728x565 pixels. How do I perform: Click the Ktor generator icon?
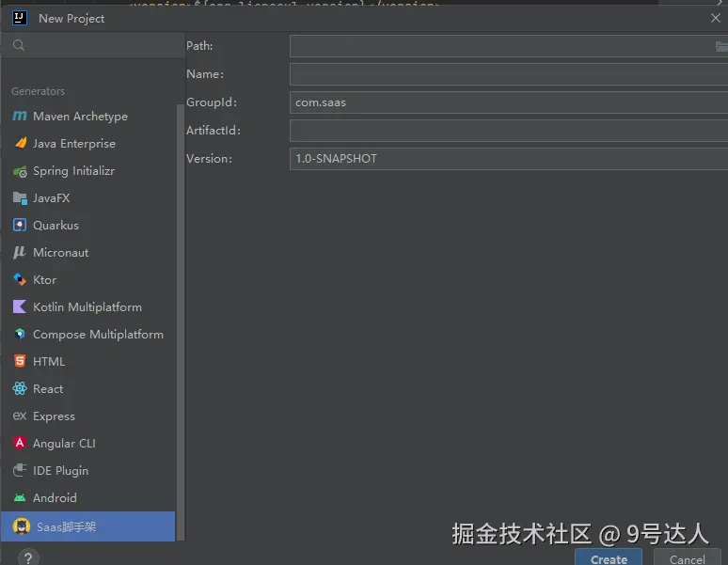click(20, 279)
